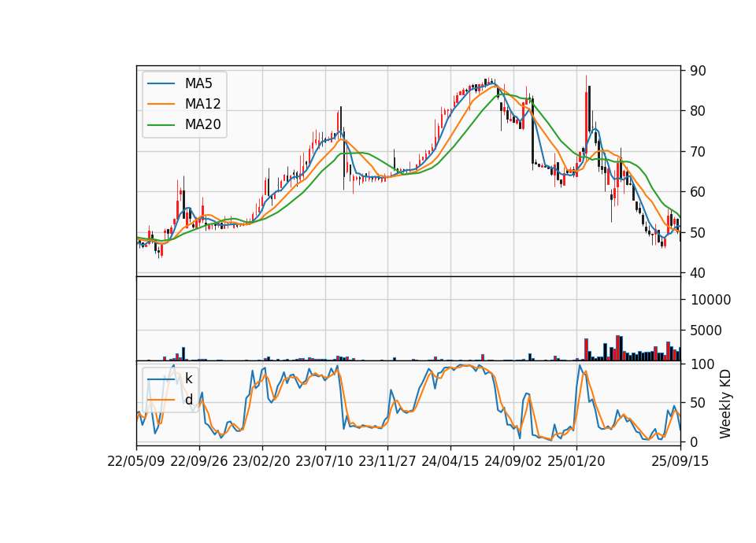Image resolution: width=756 pixels, height=543 pixels.
Task: Click the d legend label
Action: [x=188, y=400]
